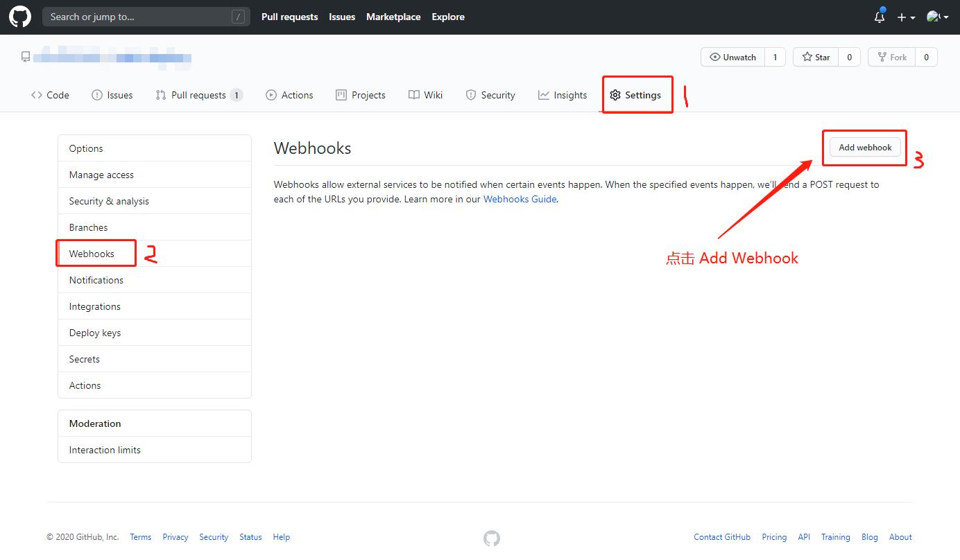Select Interaction limits under Moderation
The width and height of the screenshot is (960, 560).
pyautogui.click(x=155, y=450)
